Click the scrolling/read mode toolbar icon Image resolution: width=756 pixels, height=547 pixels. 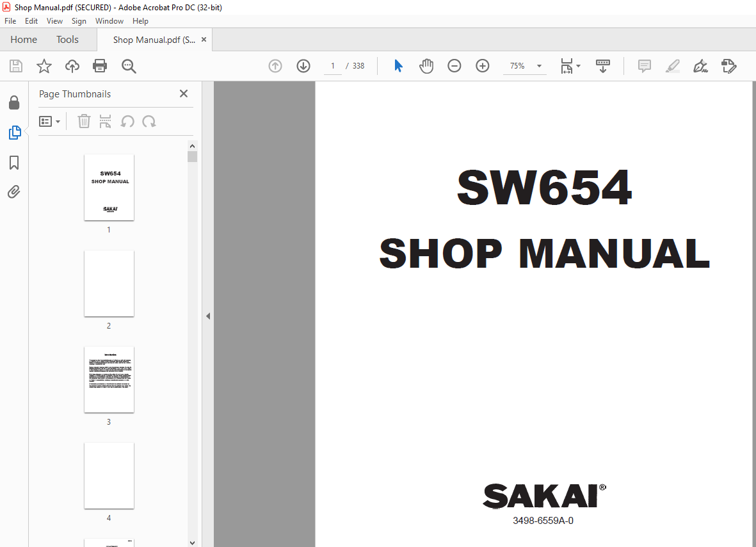602,66
